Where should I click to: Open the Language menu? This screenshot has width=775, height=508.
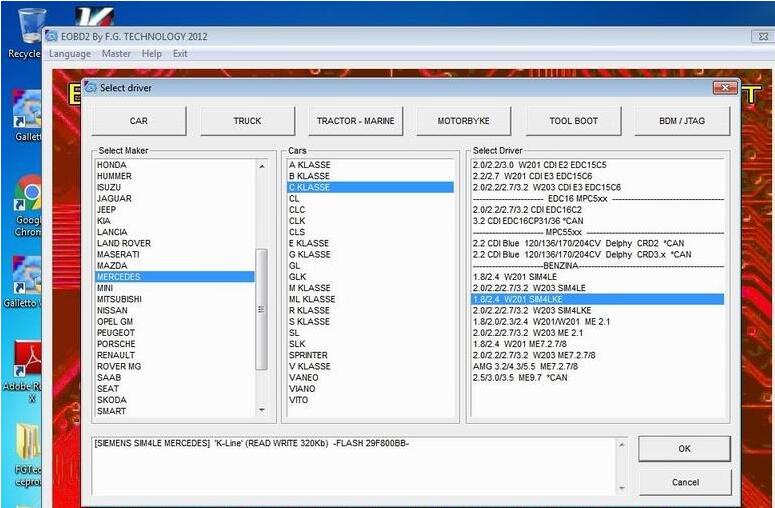coord(70,54)
